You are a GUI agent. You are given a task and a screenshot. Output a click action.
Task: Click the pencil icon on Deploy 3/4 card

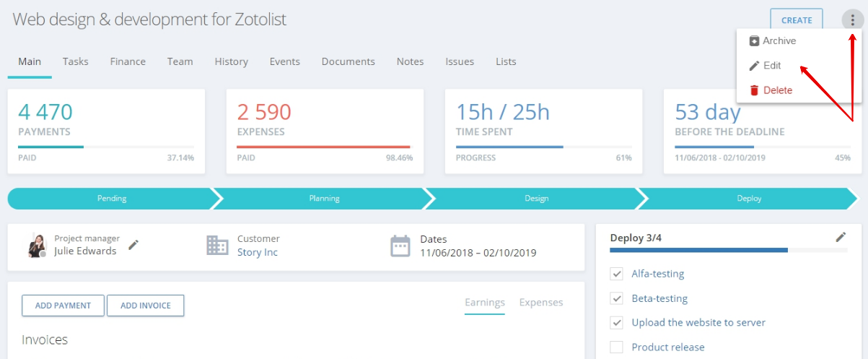point(841,237)
